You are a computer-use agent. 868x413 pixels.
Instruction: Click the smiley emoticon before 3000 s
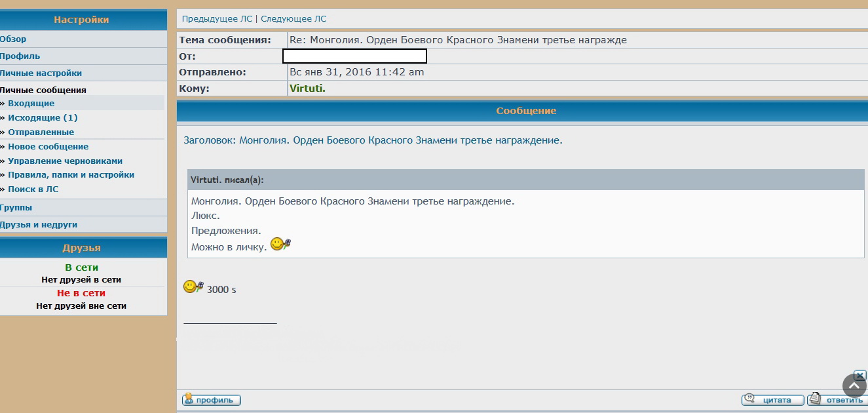pyautogui.click(x=193, y=287)
